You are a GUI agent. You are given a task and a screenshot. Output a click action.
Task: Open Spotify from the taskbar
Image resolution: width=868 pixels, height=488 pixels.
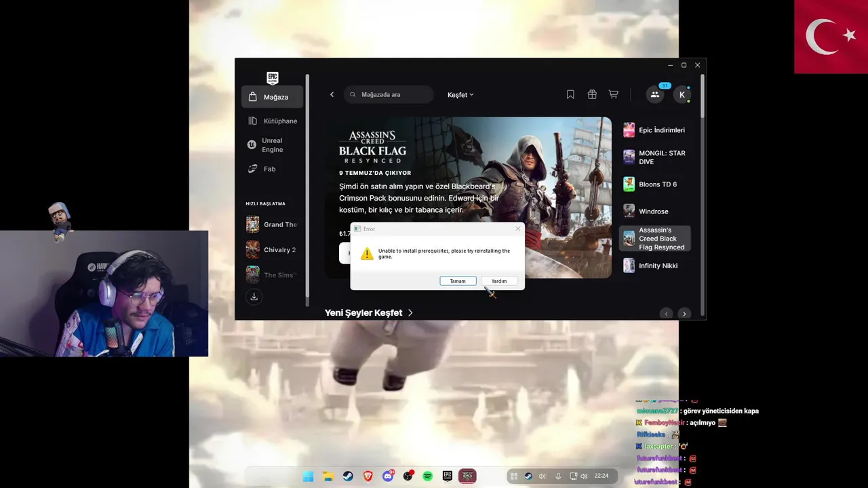[x=428, y=476]
